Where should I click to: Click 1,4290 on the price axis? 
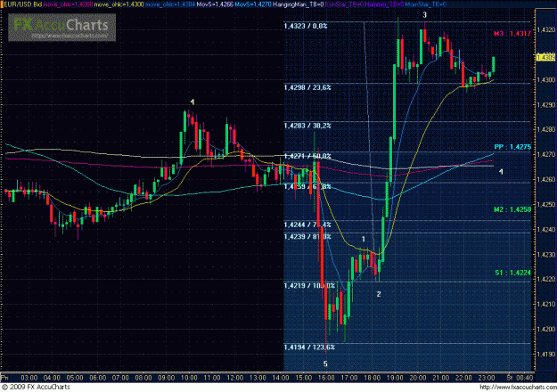[546, 105]
